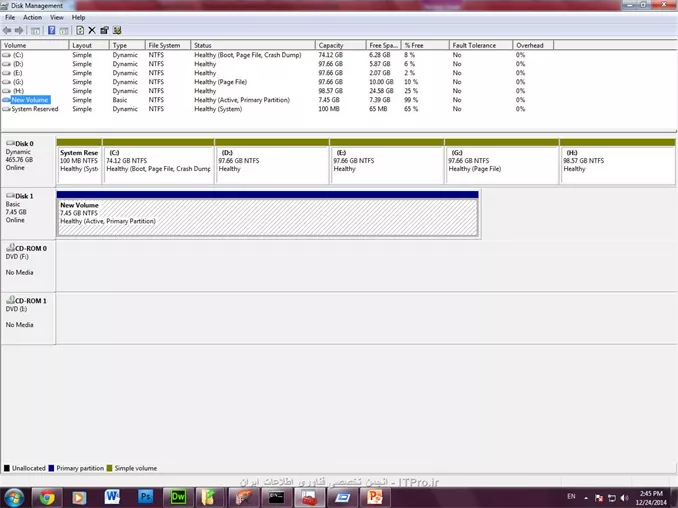Click the blue window icon in taskbar
This screenshot has height=508, width=678.
(x=342, y=497)
